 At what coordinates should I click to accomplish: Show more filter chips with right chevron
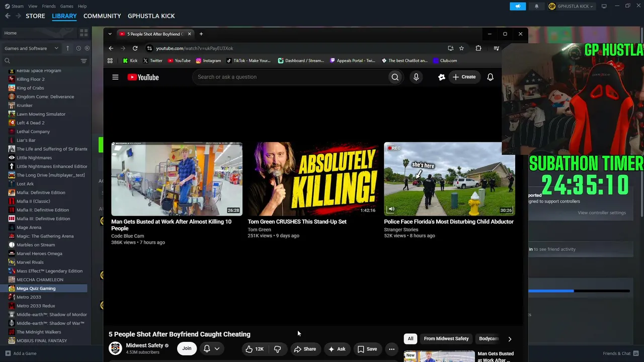(510, 339)
